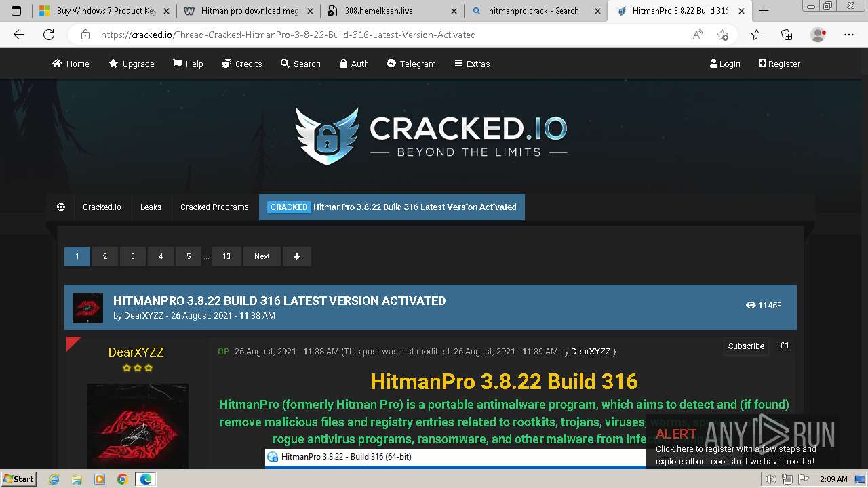Open the Telegram link in the navigation bar
Image resolution: width=868 pixels, height=488 pixels.
412,64
